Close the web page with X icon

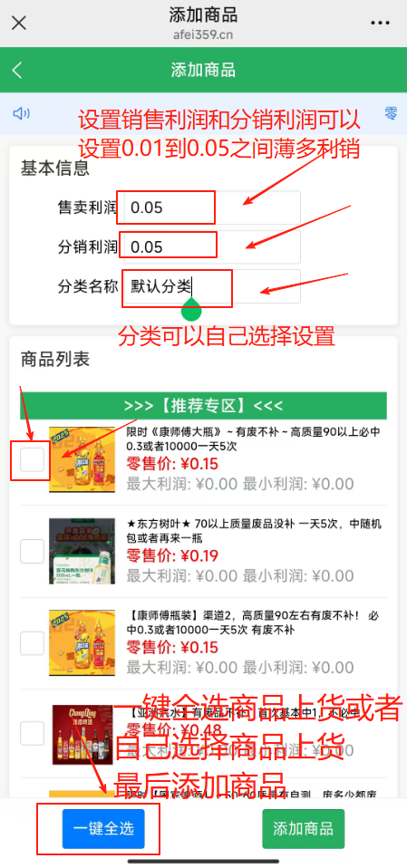point(19,24)
